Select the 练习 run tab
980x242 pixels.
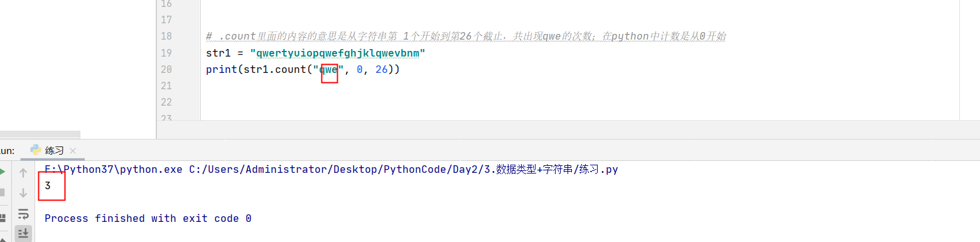tap(53, 151)
